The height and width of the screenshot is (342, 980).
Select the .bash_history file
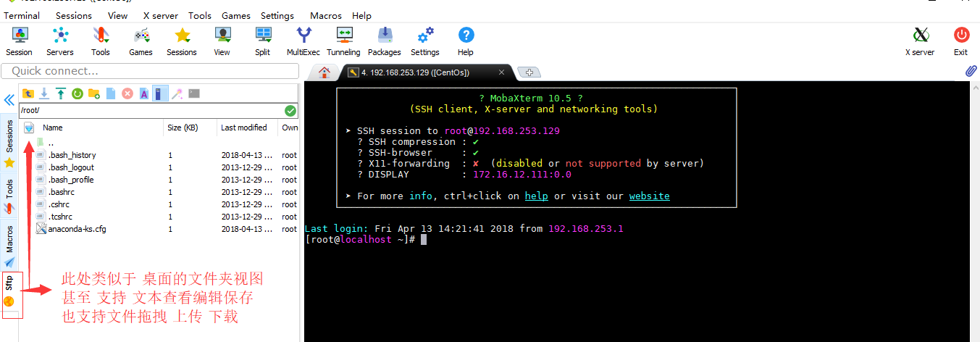(159, 155)
